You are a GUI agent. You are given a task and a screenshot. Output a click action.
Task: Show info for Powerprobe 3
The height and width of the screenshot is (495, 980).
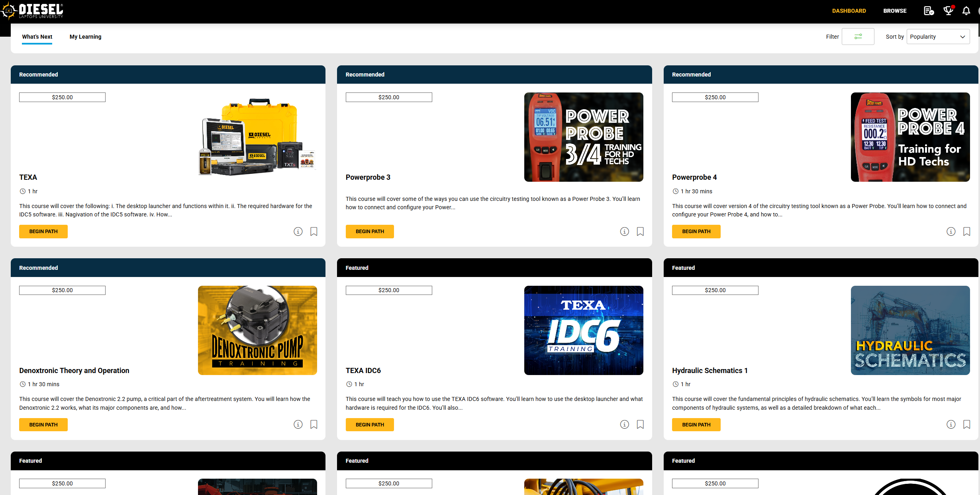click(624, 232)
